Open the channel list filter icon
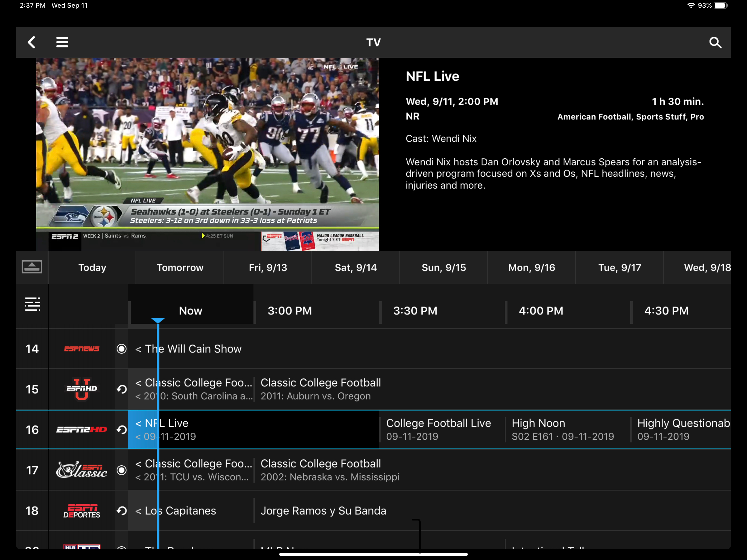 coord(33,304)
